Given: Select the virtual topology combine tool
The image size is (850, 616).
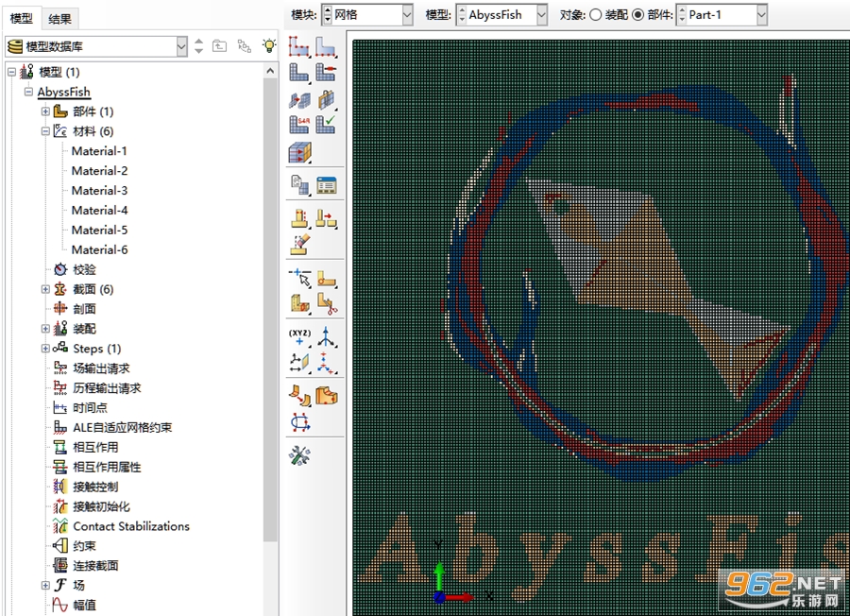Looking at the screenshot, I should [298, 218].
